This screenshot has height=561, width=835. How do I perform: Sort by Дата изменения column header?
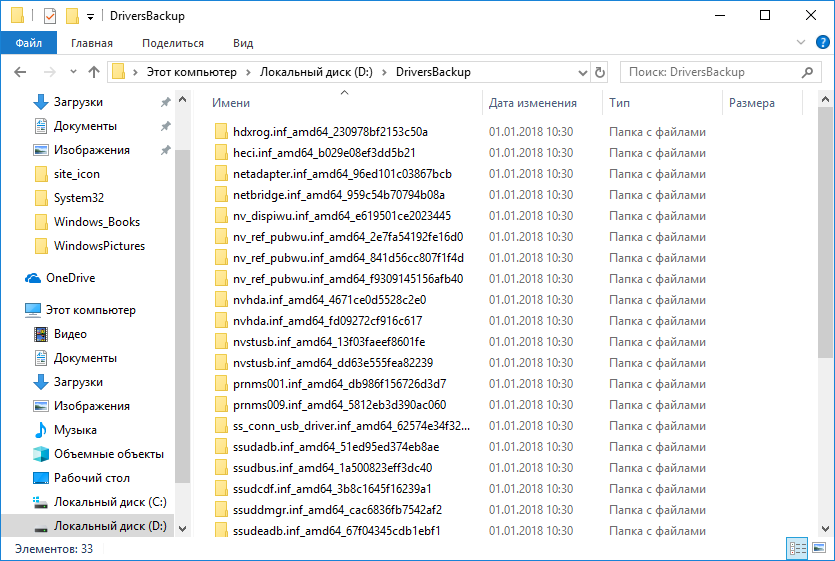pos(533,103)
